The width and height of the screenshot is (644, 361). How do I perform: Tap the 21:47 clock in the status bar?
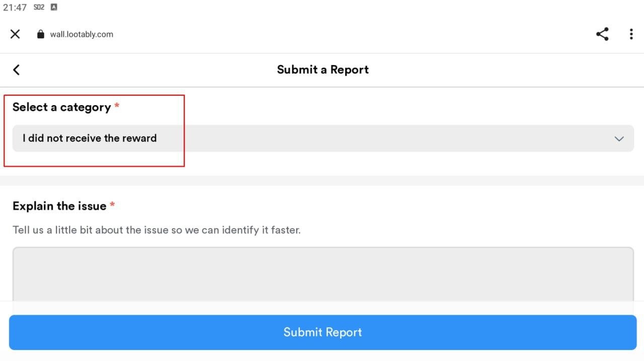pyautogui.click(x=15, y=8)
